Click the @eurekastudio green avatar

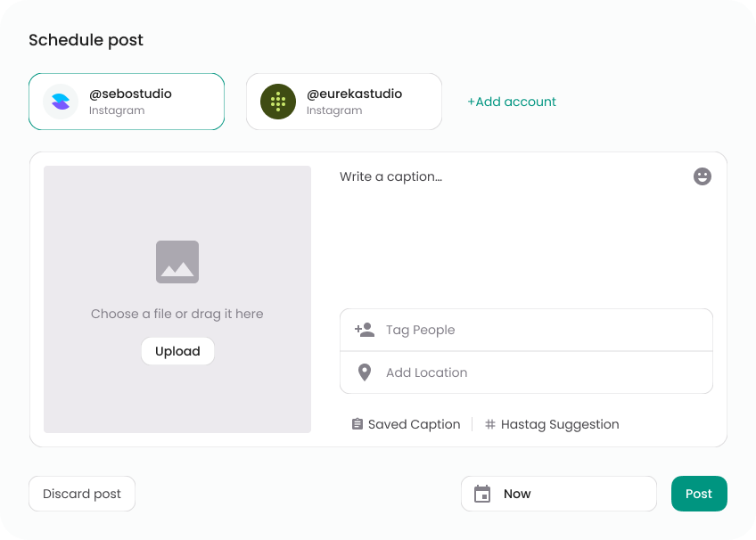click(x=277, y=102)
